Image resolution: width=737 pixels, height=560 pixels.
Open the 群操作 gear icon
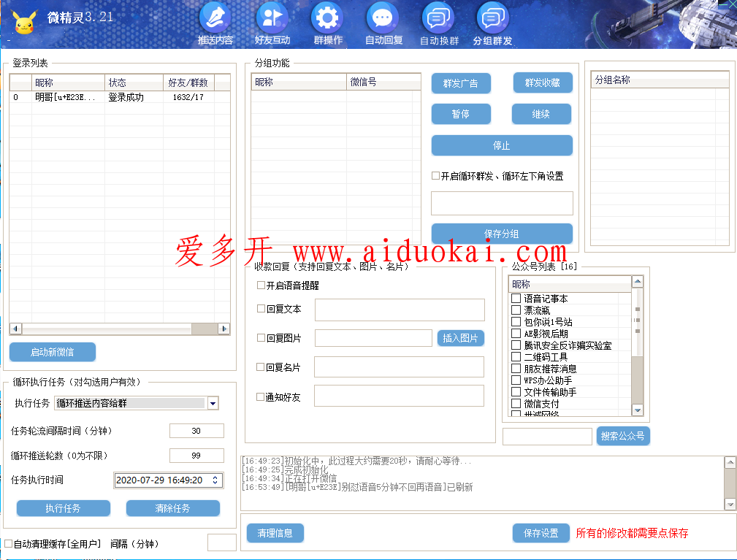pos(328,24)
